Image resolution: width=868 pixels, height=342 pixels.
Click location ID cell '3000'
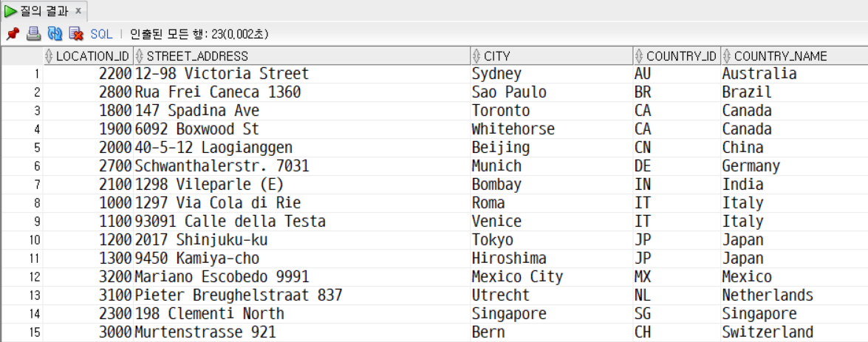88,332
